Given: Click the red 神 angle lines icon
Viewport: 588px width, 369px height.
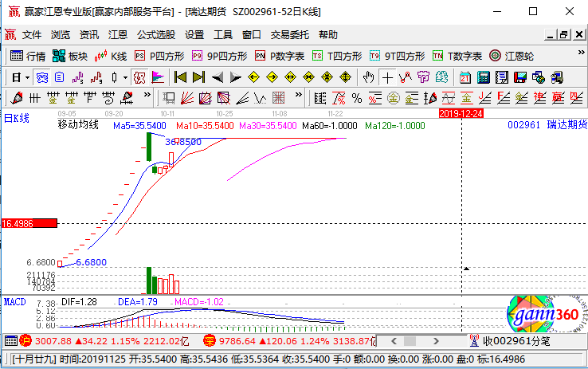Looking at the screenshot, I should (540, 98).
